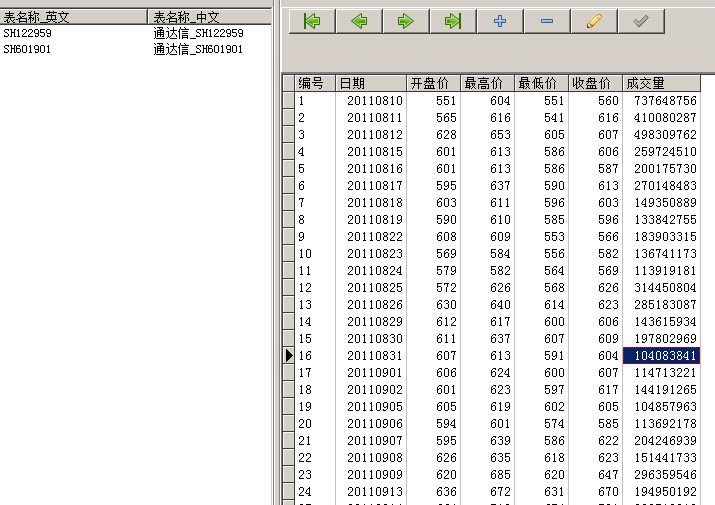Click volume cell 151441733
The width and height of the screenshot is (715, 505).
(x=661, y=458)
